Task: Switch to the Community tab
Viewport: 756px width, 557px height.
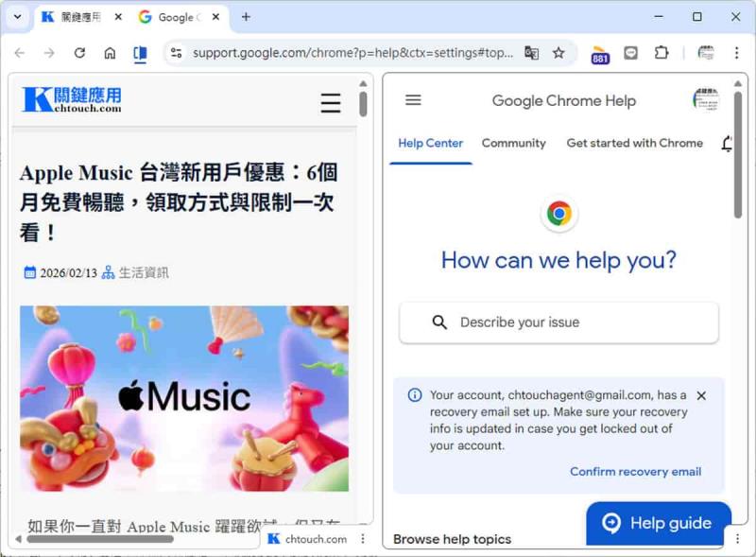Action: coord(513,143)
